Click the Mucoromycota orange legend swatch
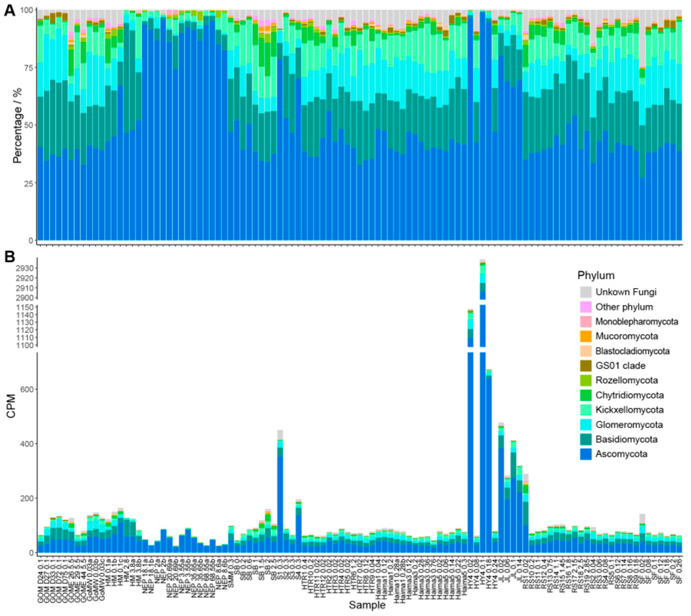 point(585,336)
